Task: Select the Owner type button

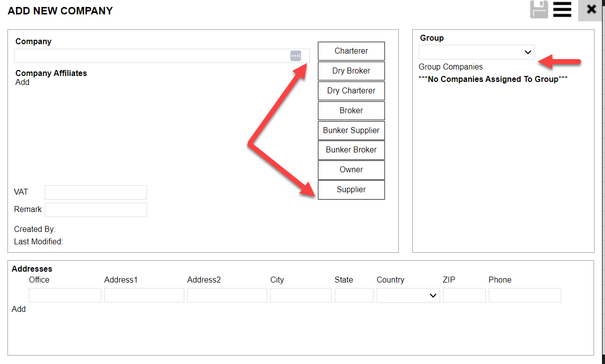Action: click(x=351, y=170)
